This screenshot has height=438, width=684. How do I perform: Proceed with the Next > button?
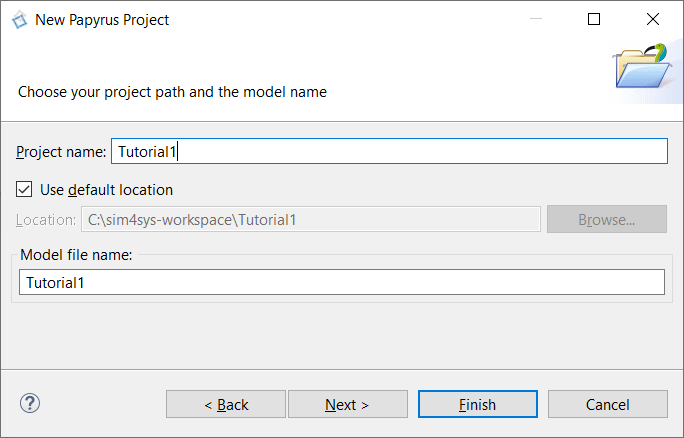348,404
